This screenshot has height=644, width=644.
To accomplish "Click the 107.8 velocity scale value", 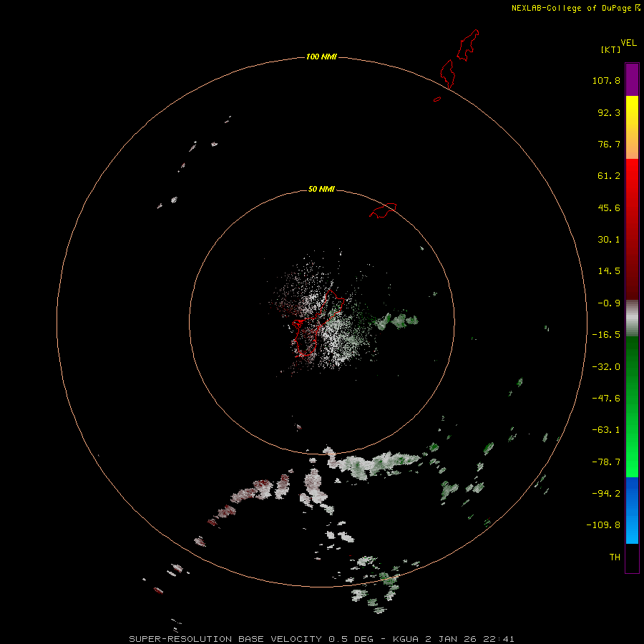I will [606, 80].
